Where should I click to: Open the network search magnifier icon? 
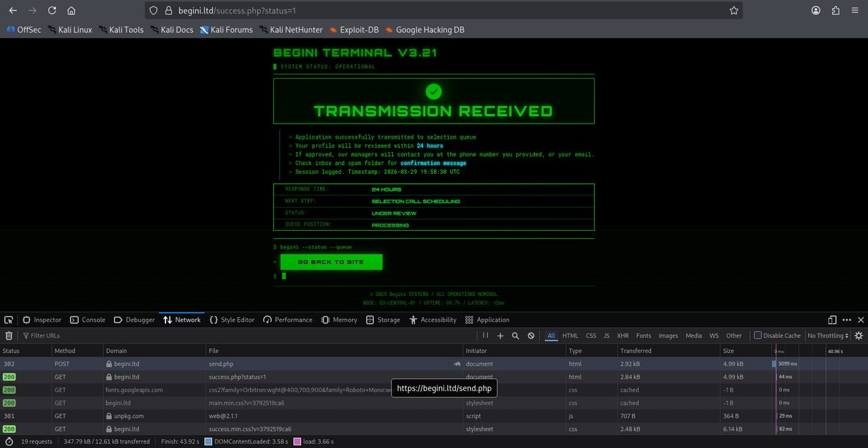pos(515,335)
